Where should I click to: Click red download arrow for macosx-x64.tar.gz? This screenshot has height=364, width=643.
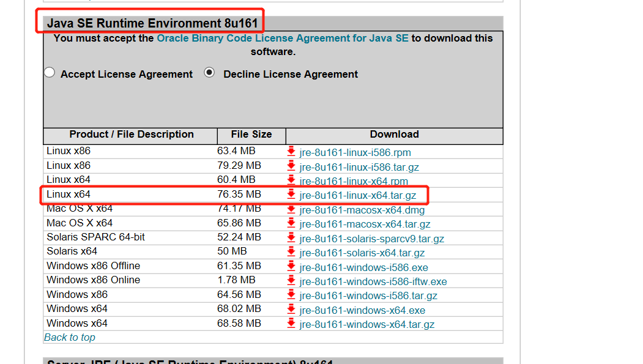coord(291,223)
